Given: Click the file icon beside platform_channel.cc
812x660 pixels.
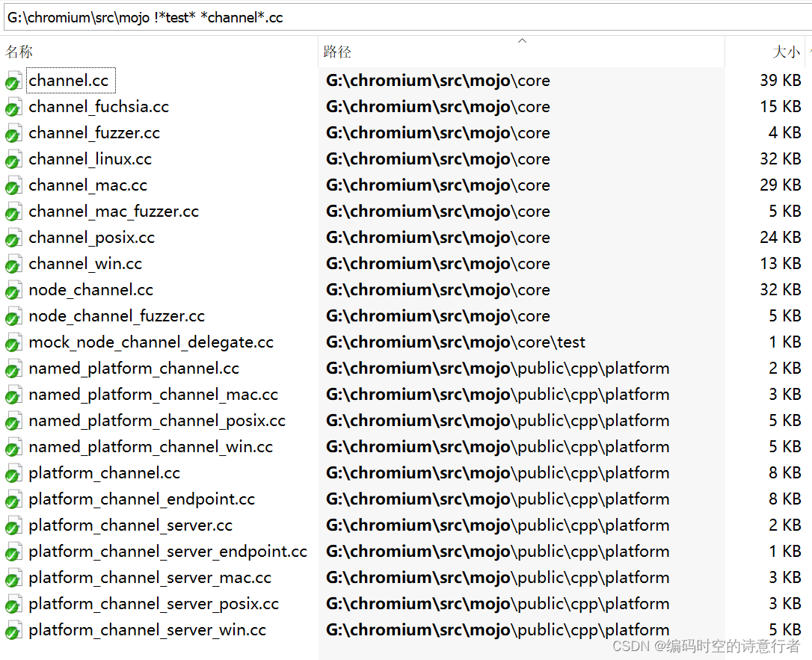Looking at the screenshot, I should pyautogui.click(x=13, y=474).
